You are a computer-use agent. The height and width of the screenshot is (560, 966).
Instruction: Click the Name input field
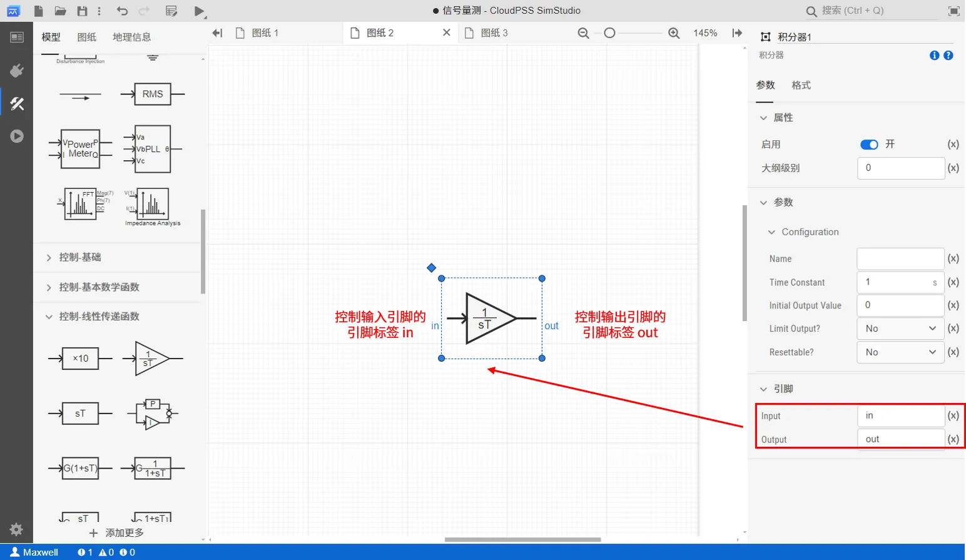(900, 258)
